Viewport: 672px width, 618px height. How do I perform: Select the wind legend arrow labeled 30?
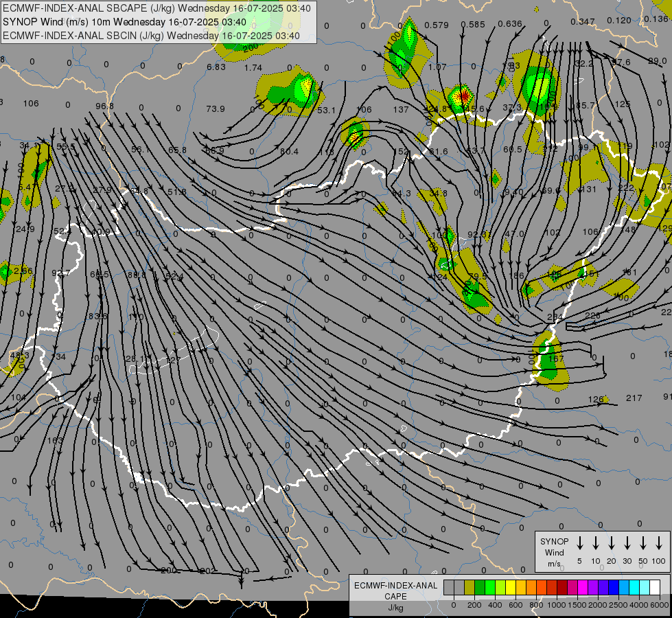tap(627, 543)
